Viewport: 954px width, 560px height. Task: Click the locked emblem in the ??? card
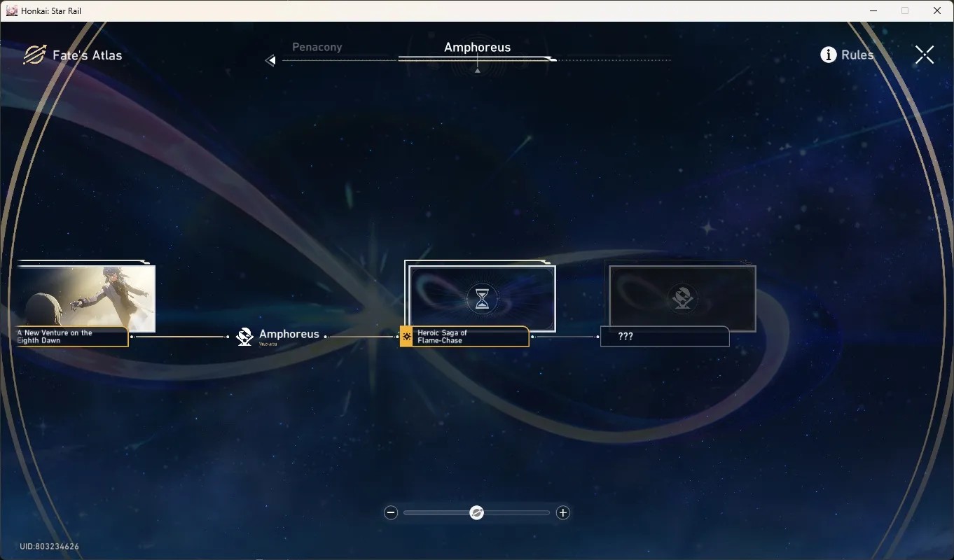tap(683, 298)
